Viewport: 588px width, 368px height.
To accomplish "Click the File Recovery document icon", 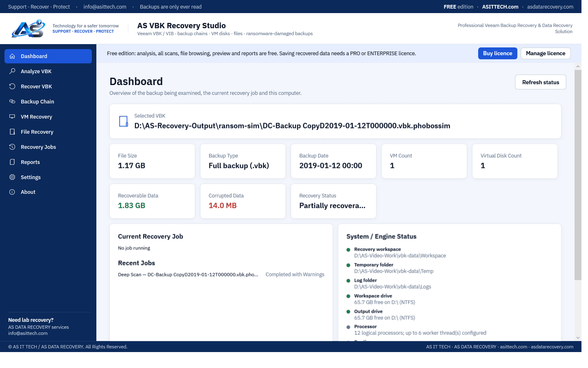I will (x=12, y=132).
